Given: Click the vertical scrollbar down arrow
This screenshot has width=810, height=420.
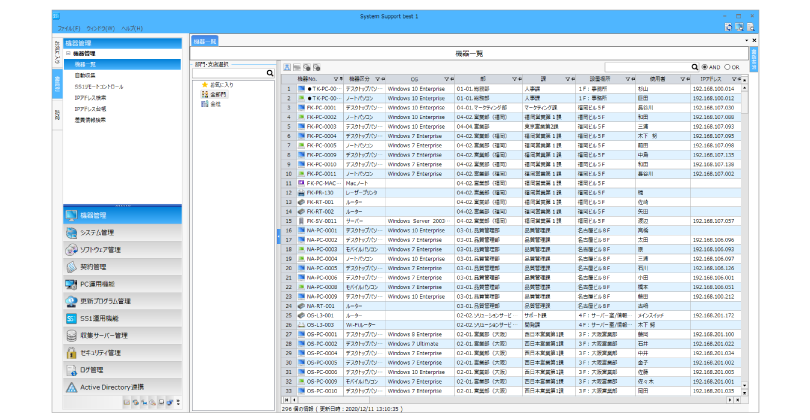Looking at the screenshot, I should point(744,385).
